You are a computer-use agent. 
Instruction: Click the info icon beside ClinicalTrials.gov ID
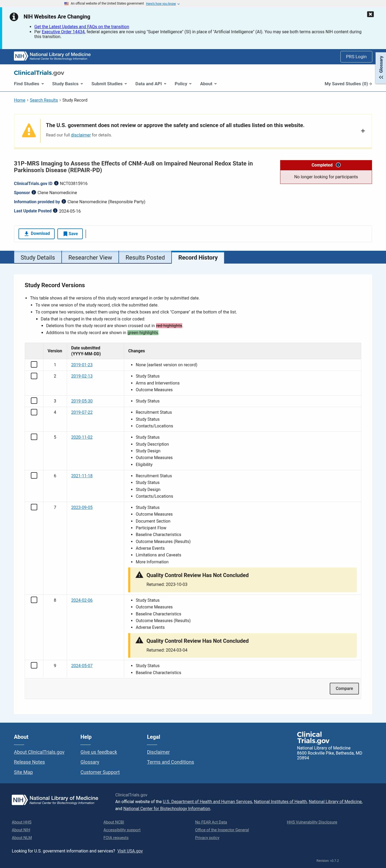[56, 183]
